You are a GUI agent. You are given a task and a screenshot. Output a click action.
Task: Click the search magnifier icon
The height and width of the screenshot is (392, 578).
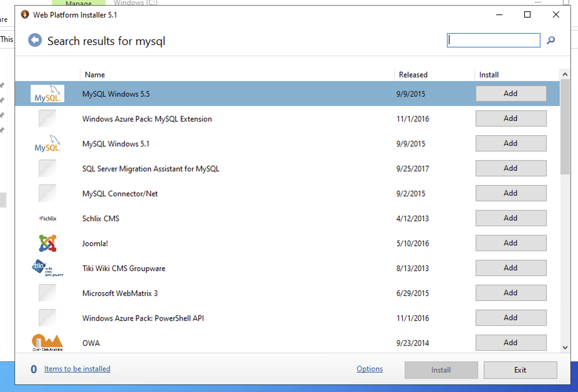point(551,40)
